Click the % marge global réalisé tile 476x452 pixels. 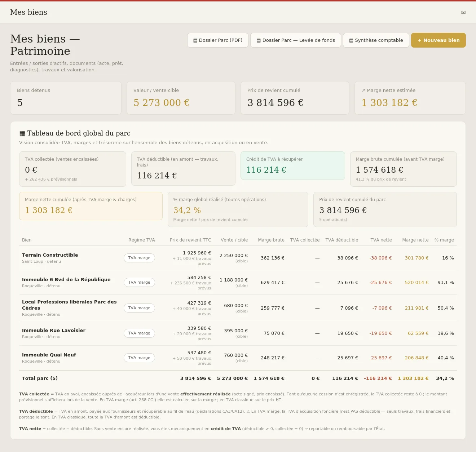pyautogui.click(x=238, y=209)
